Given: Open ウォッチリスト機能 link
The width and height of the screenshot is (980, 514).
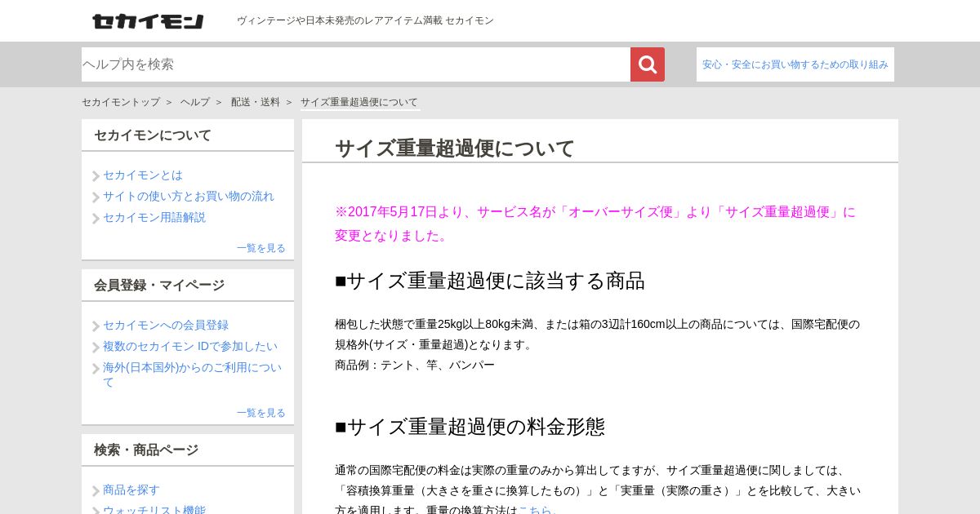Looking at the screenshot, I should (154, 510).
